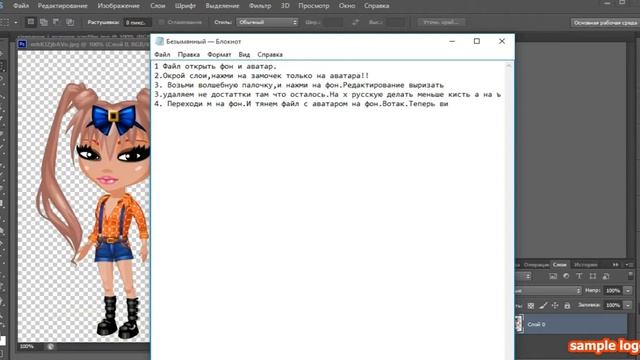The height and width of the screenshot is (360, 640).
Task: Select New Selection mode icon in options bar
Action: tap(31, 22)
